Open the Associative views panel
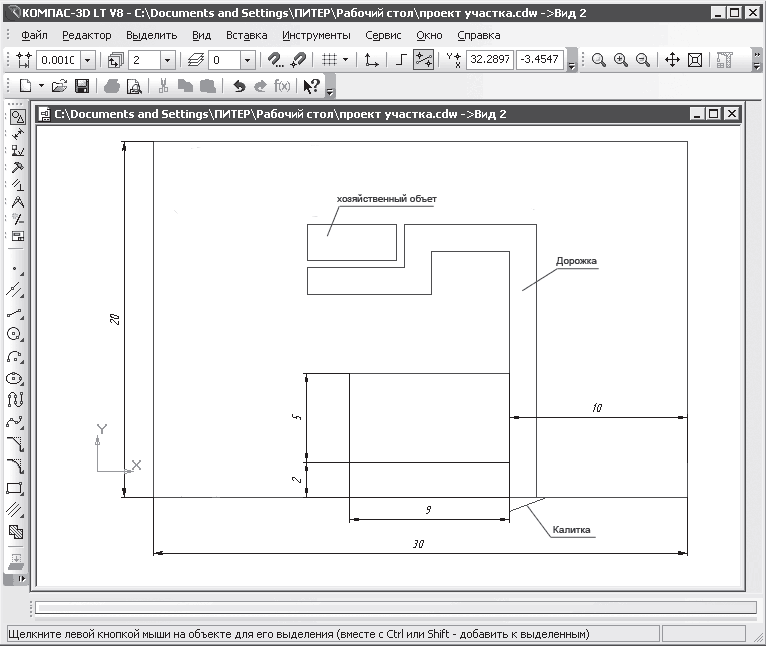 click(x=18, y=237)
